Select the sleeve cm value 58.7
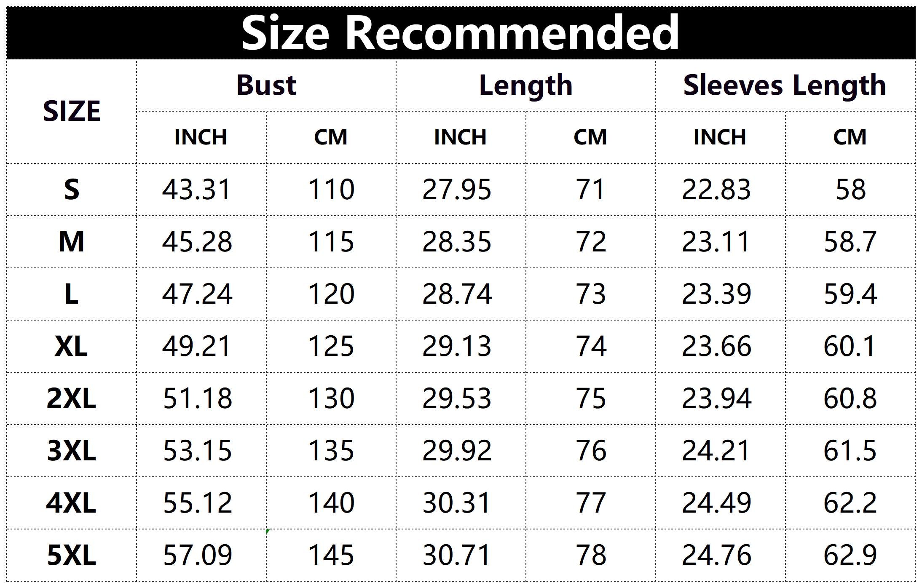The width and height of the screenshot is (922, 588). [850, 242]
